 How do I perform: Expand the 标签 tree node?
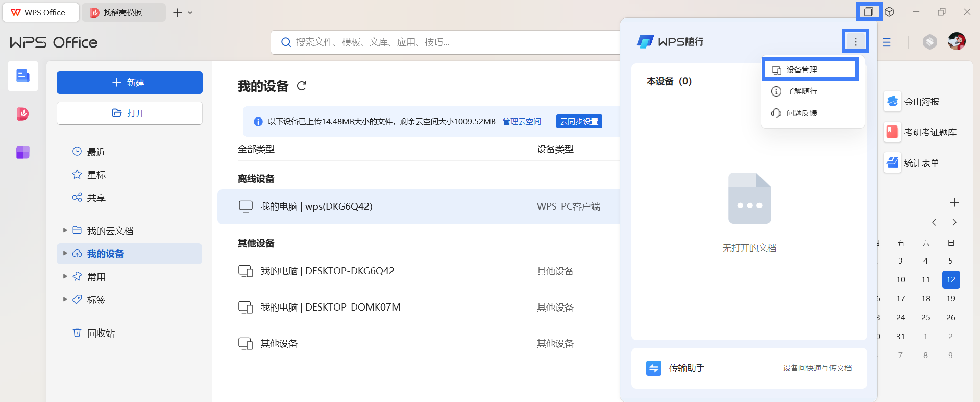point(65,300)
